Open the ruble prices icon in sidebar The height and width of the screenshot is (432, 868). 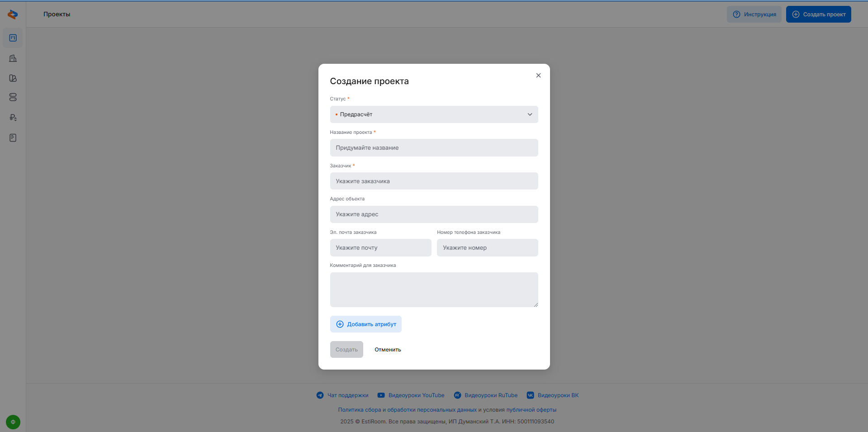pyautogui.click(x=13, y=118)
